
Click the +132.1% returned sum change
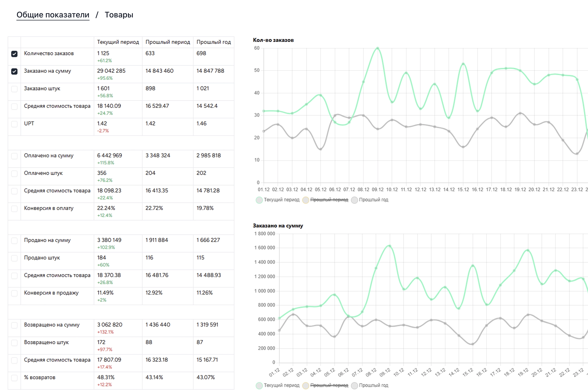point(105,332)
